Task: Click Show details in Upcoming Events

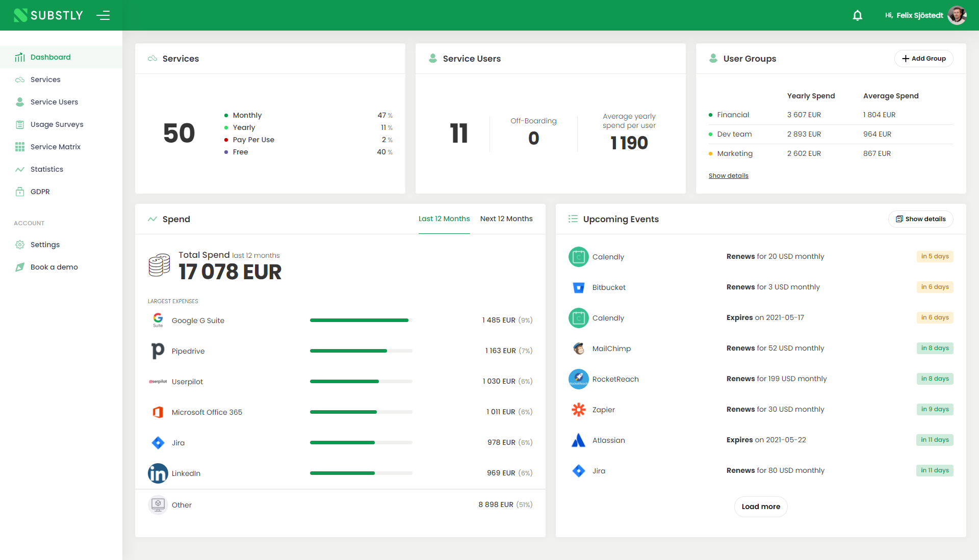Action: pyautogui.click(x=920, y=219)
